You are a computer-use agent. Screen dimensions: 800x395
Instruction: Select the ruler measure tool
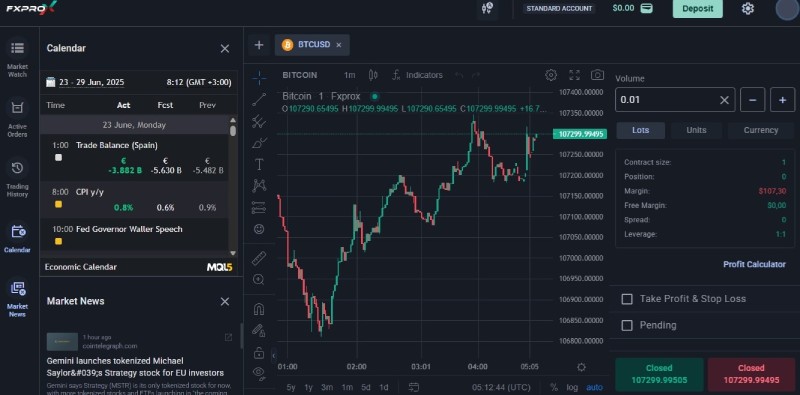pos(259,258)
